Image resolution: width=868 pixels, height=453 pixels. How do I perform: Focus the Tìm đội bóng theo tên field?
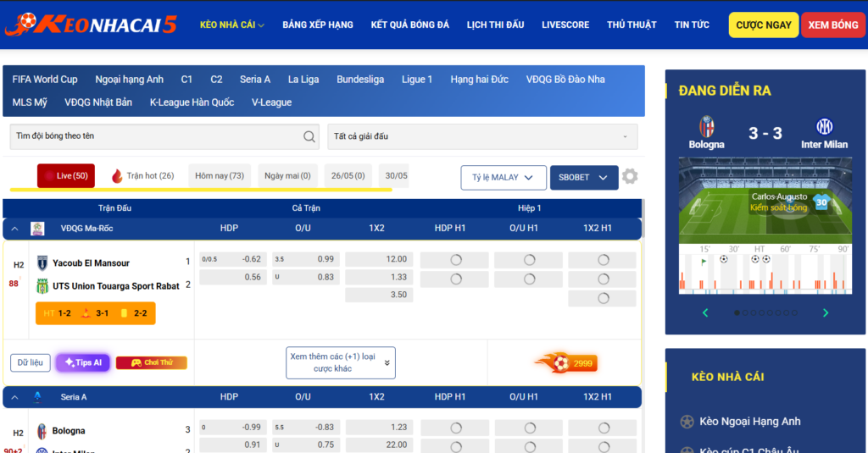(164, 136)
